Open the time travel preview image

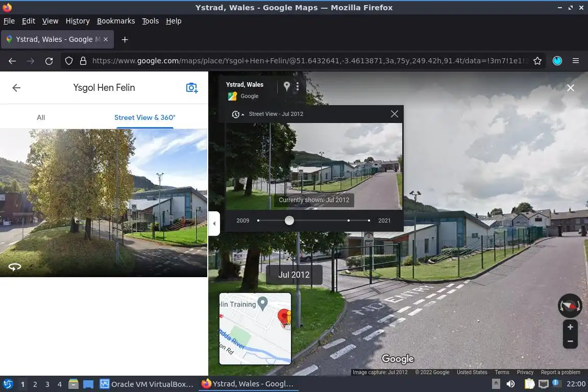[x=314, y=166]
